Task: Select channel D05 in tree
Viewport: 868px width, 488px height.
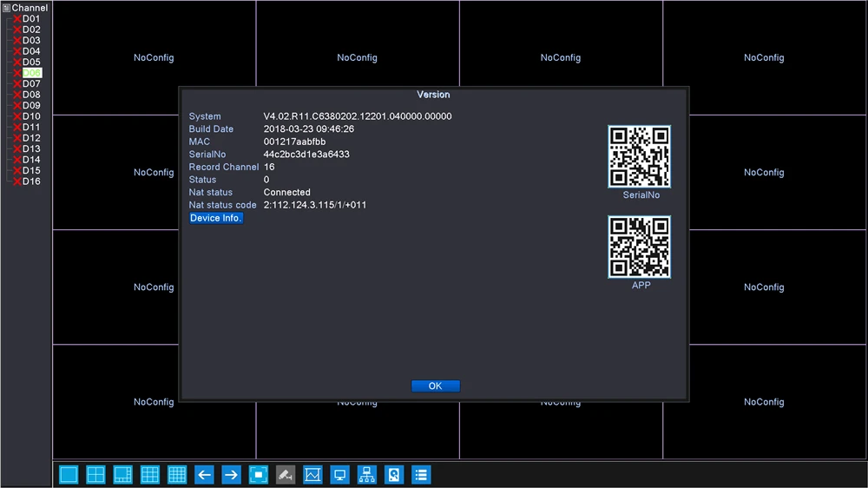Action: pyautogui.click(x=31, y=62)
